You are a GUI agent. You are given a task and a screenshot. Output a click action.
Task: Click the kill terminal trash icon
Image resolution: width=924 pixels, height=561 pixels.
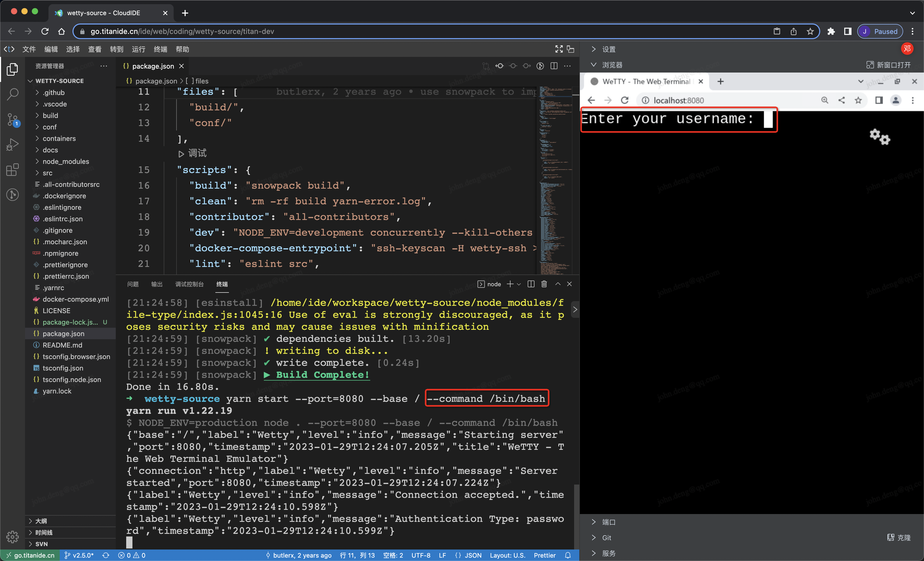pyautogui.click(x=544, y=284)
